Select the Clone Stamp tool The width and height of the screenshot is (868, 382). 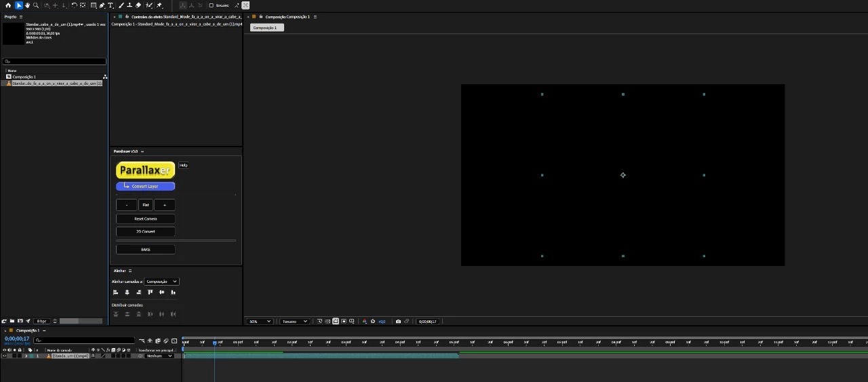[129, 5]
